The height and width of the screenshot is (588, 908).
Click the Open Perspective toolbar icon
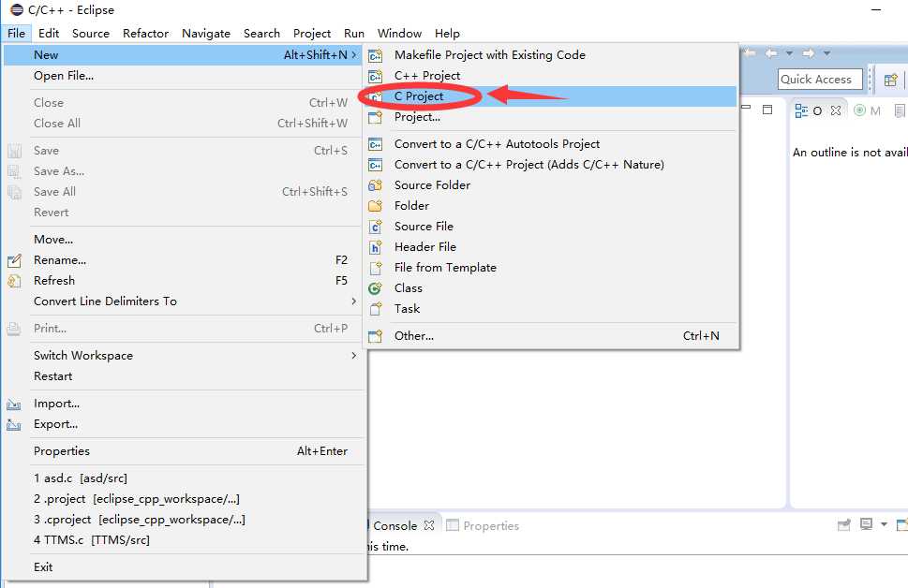[x=890, y=80]
